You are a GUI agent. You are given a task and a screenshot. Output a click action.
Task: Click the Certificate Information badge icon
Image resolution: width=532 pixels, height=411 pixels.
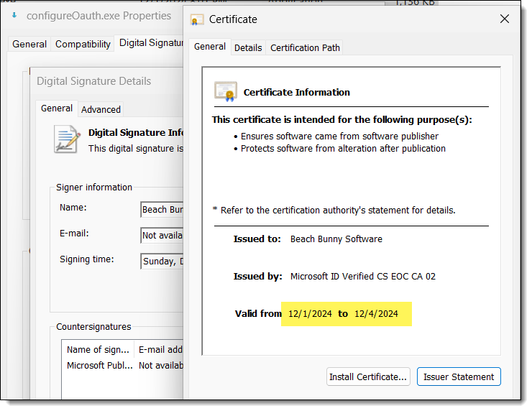[x=225, y=92]
